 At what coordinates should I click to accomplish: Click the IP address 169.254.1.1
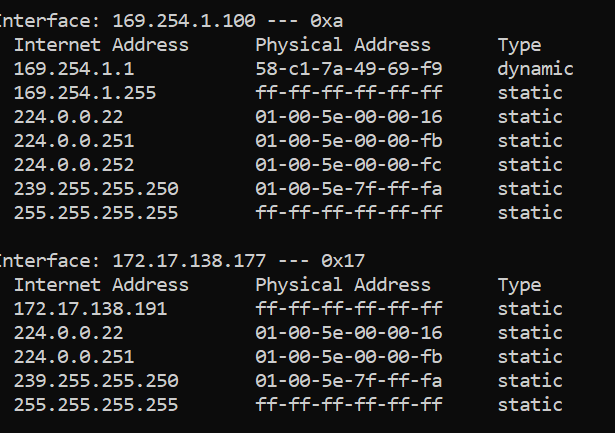click(x=73, y=69)
